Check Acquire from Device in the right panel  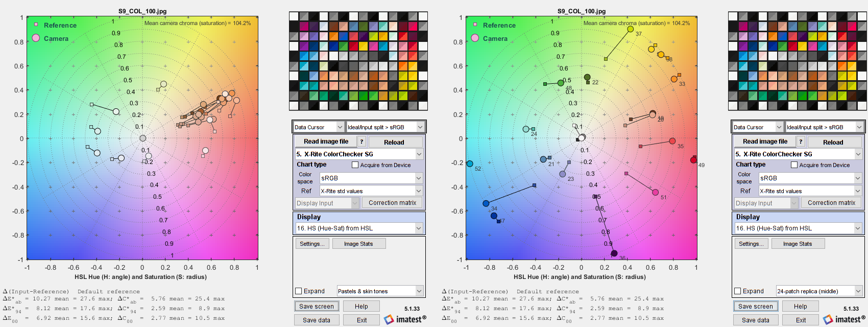pos(794,165)
